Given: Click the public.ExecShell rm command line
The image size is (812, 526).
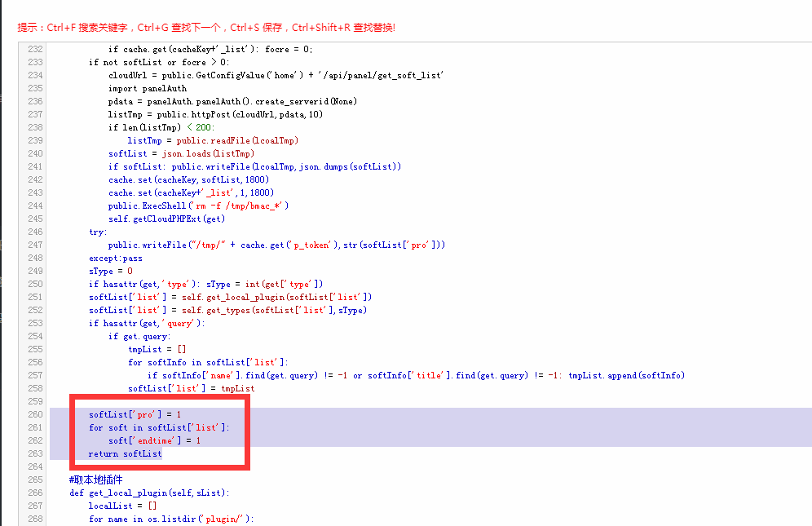Looking at the screenshot, I should (198, 206).
